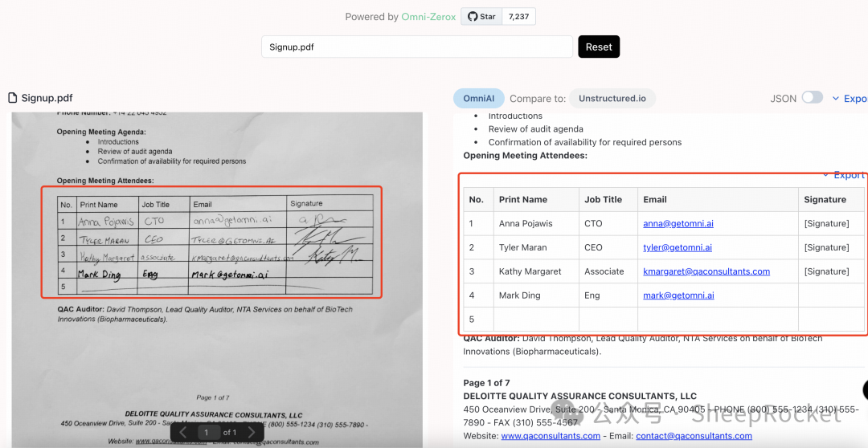Open contact@qaconsultants.com link in output
Image resolution: width=868 pixels, height=448 pixels.
[x=694, y=436]
